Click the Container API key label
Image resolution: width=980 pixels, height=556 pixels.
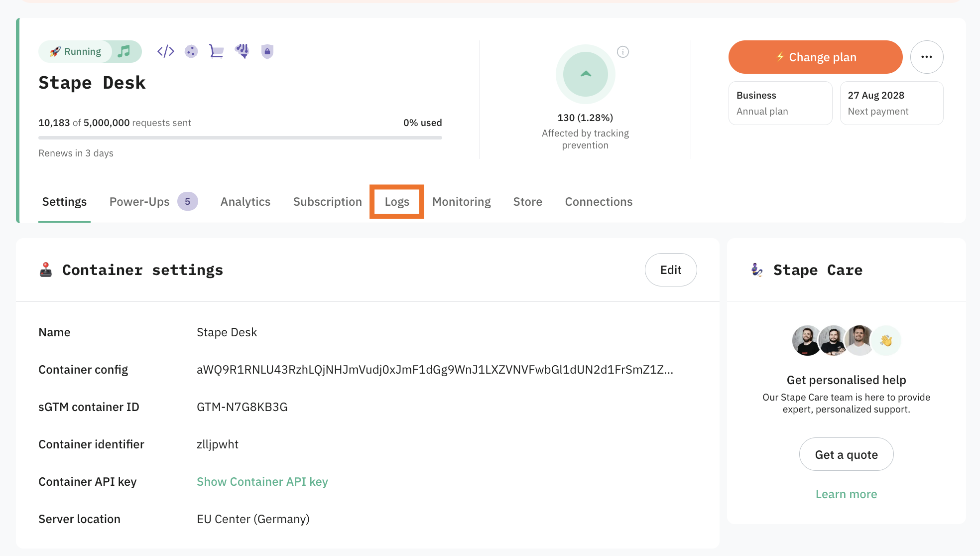[87, 482]
